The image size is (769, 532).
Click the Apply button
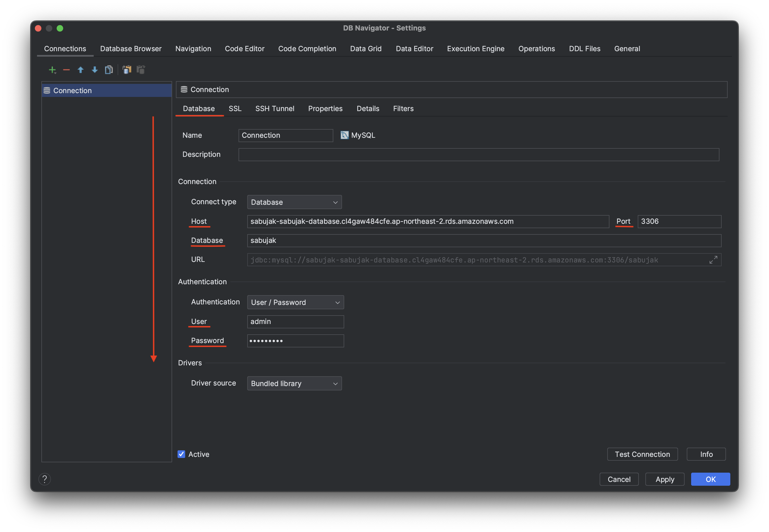[x=665, y=479]
